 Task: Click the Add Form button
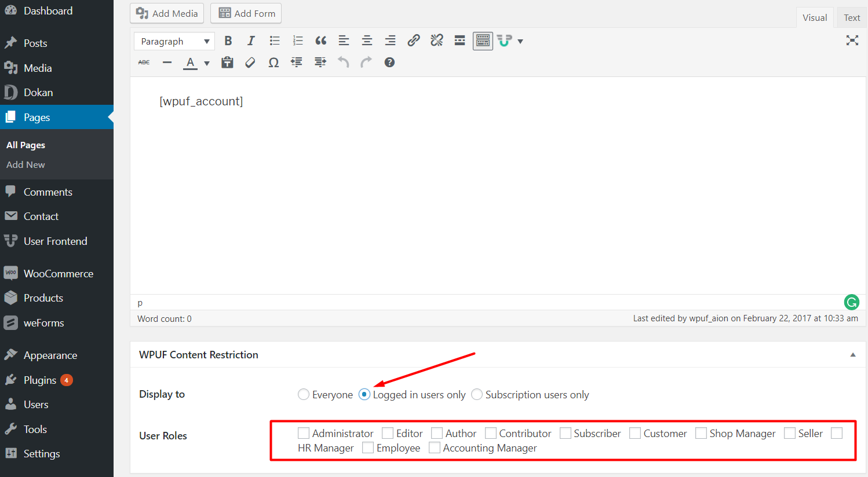246,13
